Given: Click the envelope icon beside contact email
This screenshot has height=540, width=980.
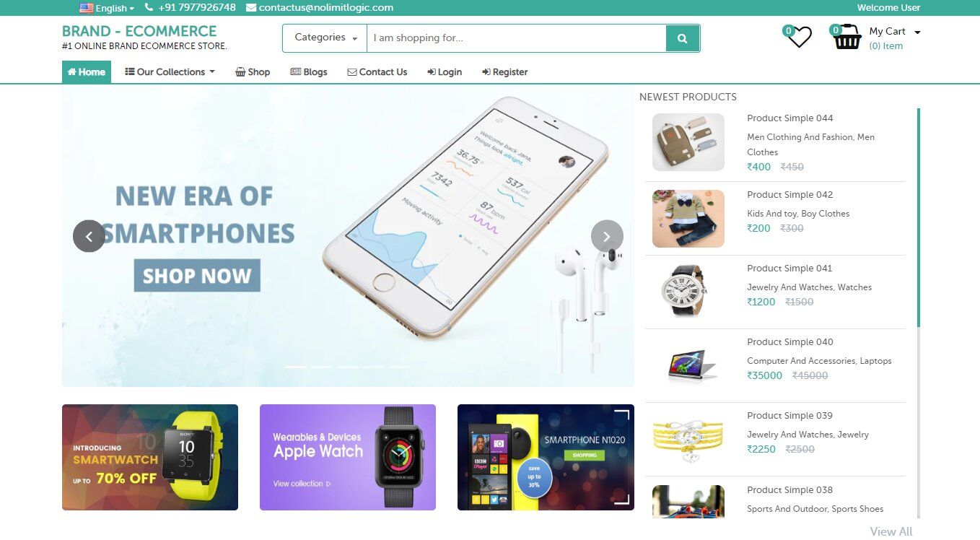Looking at the screenshot, I should pyautogui.click(x=251, y=8).
